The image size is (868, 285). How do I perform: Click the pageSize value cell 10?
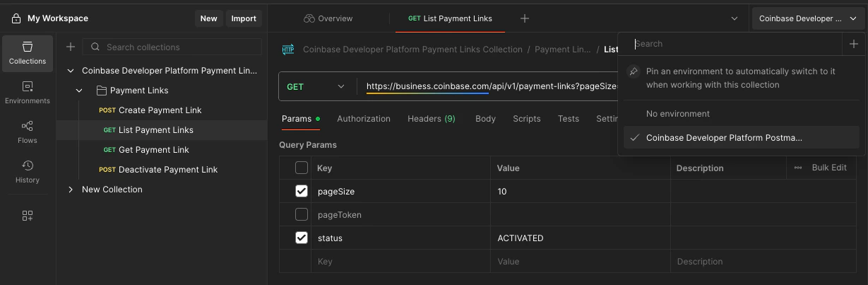click(x=580, y=192)
